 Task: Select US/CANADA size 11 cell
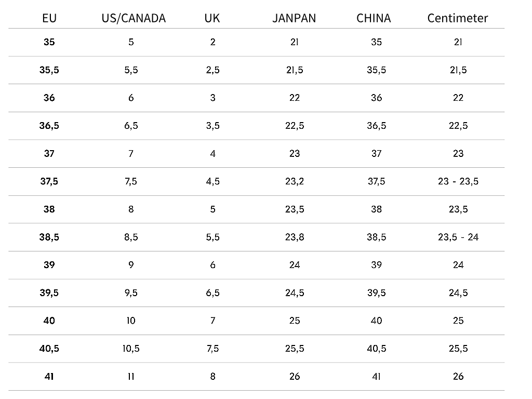[x=131, y=377]
